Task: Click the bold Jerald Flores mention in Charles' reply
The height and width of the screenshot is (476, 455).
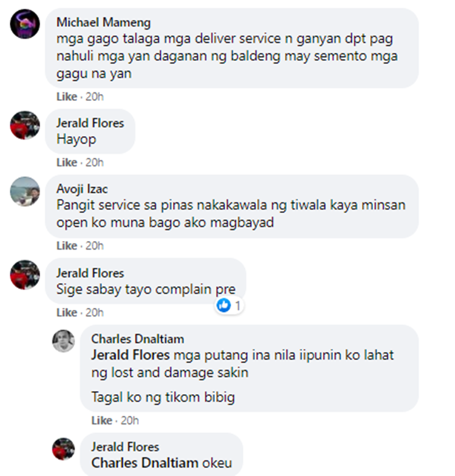Action: (130, 355)
